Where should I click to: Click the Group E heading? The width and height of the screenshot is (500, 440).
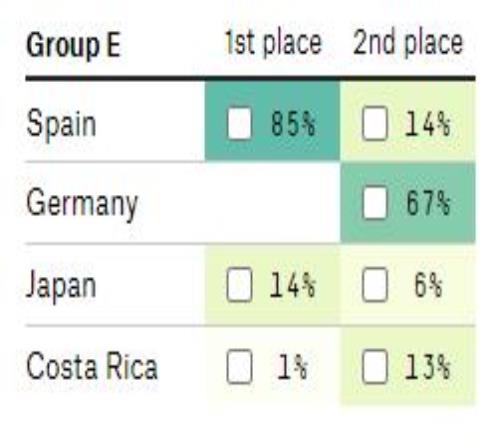pyautogui.click(x=73, y=45)
